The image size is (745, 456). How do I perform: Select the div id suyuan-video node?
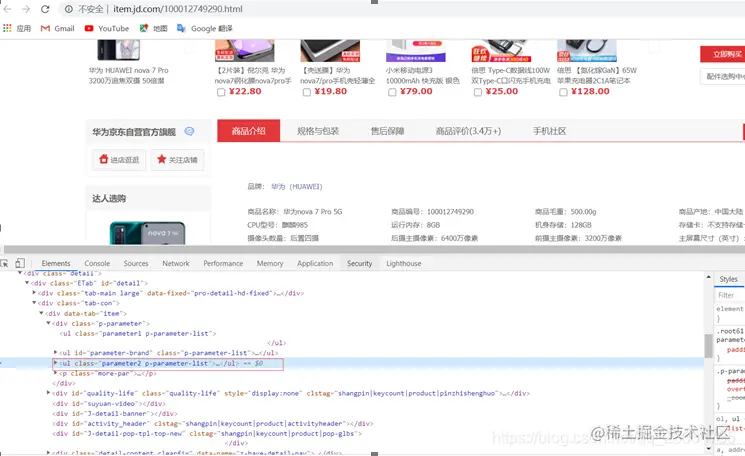pyautogui.click(x=108, y=403)
